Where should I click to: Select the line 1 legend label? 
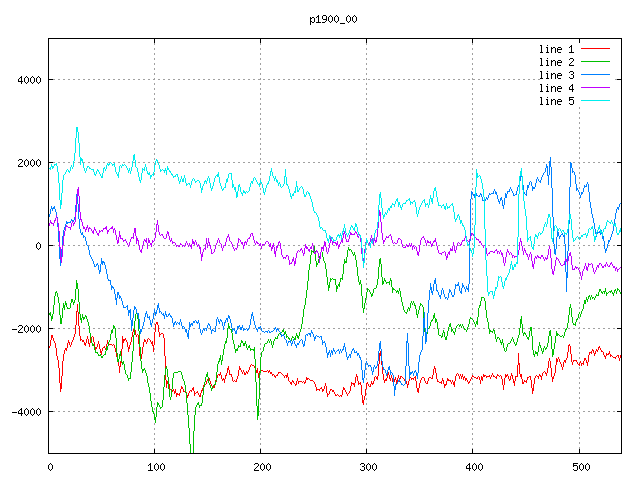[556, 49]
